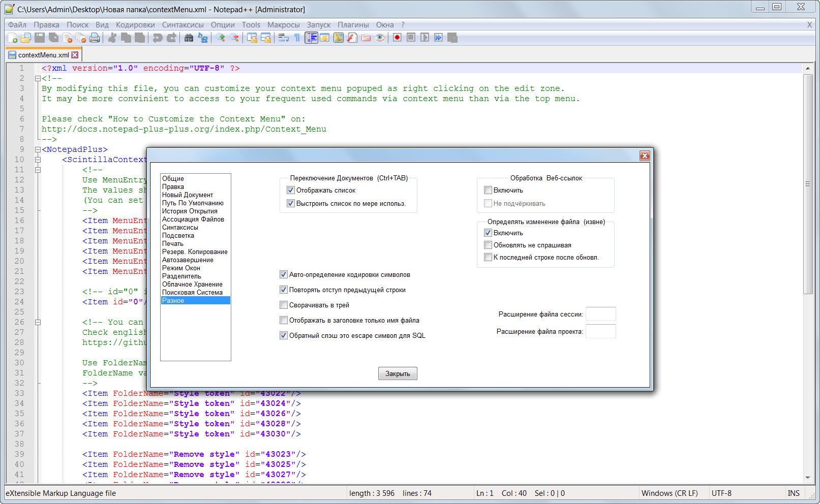Select Резерв. Копирование in the settings list
This screenshot has width=820, height=504.
pyautogui.click(x=195, y=252)
